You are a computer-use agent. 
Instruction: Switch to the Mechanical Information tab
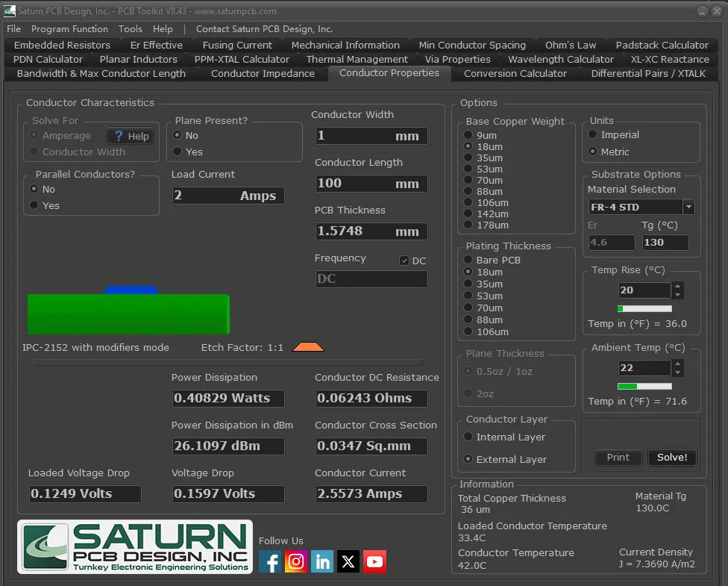coord(345,45)
